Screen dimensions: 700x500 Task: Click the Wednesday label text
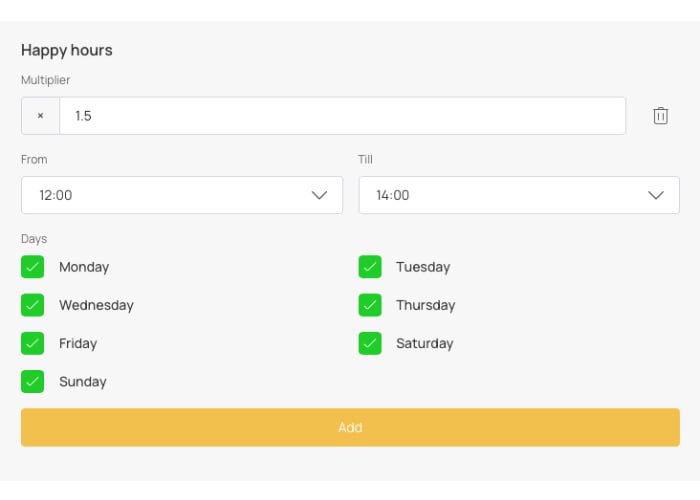coord(96,305)
